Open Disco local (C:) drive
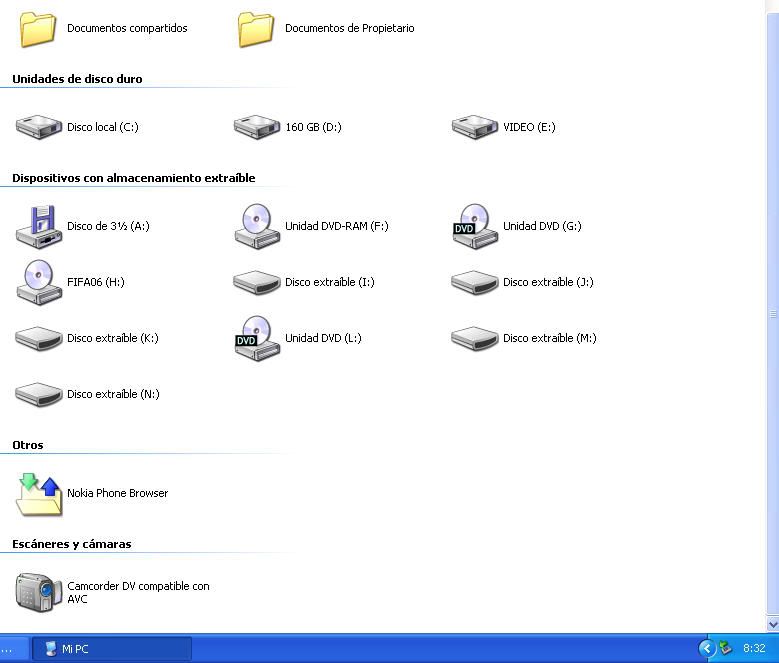The height and width of the screenshot is (663, 779). (39, 127)
